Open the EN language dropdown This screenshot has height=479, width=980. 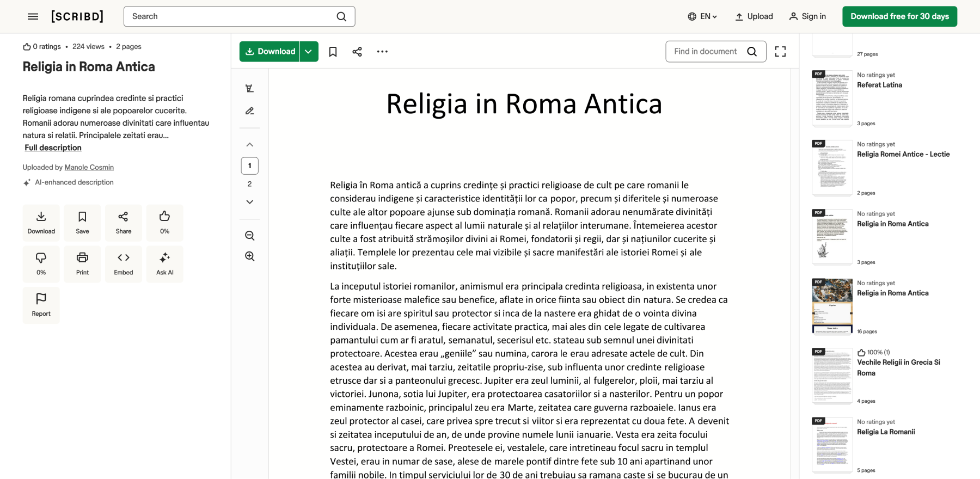702,16
